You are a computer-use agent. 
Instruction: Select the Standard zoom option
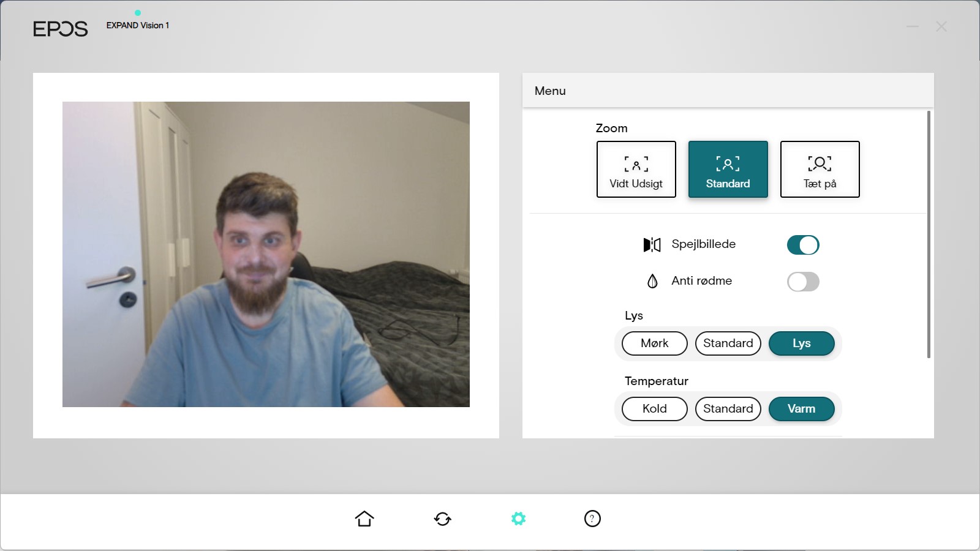click(x=728, y=170)
